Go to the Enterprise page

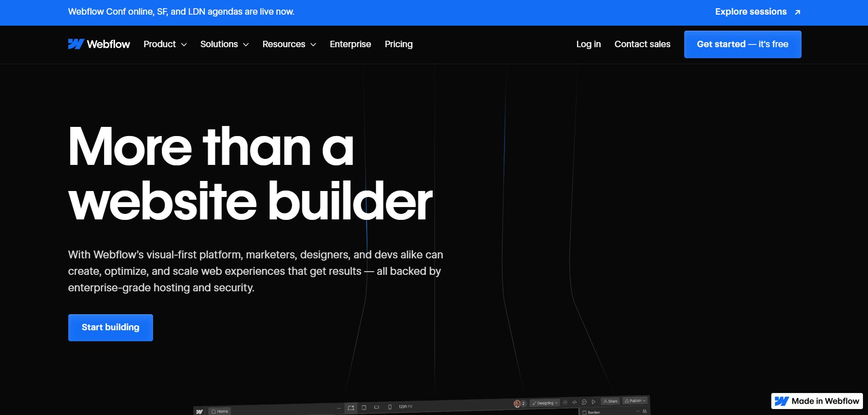pos(351,44)
